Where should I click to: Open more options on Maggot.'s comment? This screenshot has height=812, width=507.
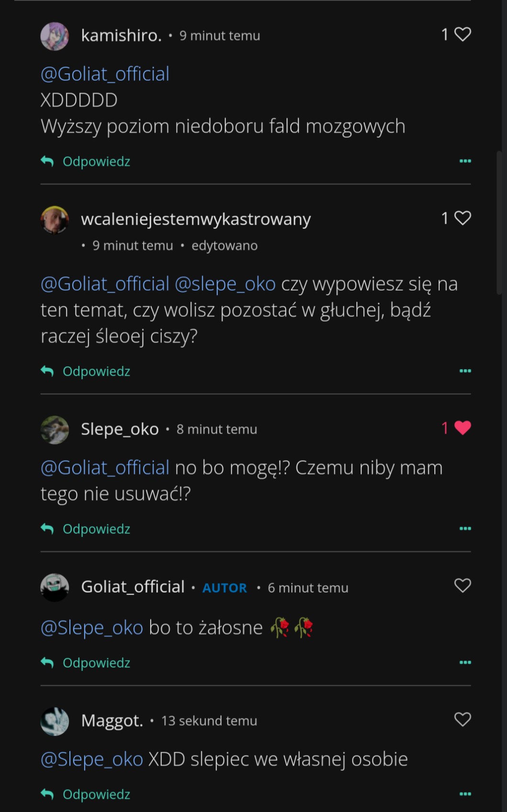pyautogui.click(x=465, y=794)
